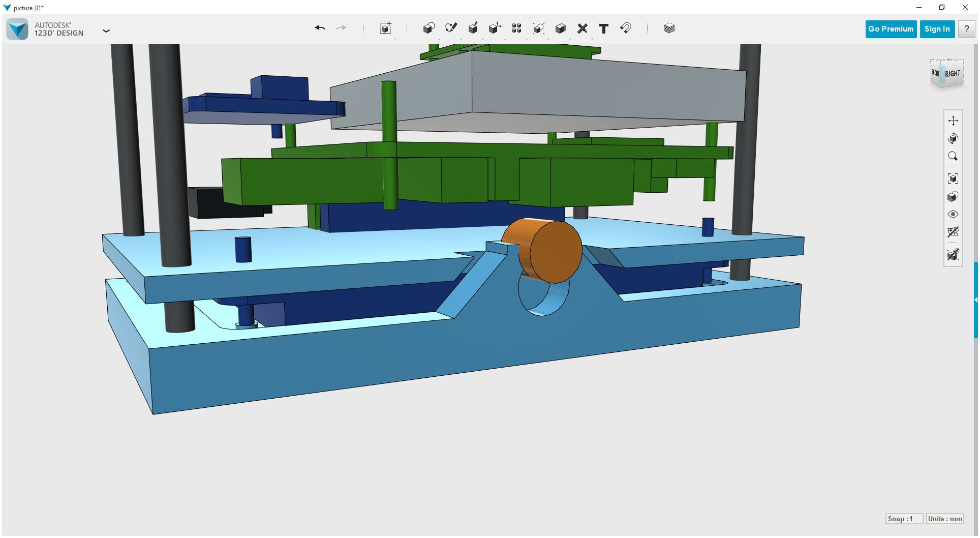
Task: Click the RIGHT face of view cube
Action: pyautogui.click(x=953, y=73)
